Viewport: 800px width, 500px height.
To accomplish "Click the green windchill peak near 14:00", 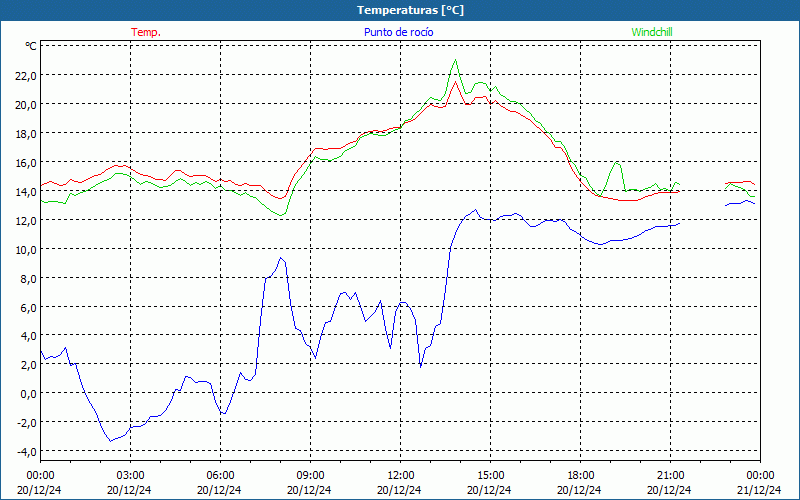I will (455, 60).
